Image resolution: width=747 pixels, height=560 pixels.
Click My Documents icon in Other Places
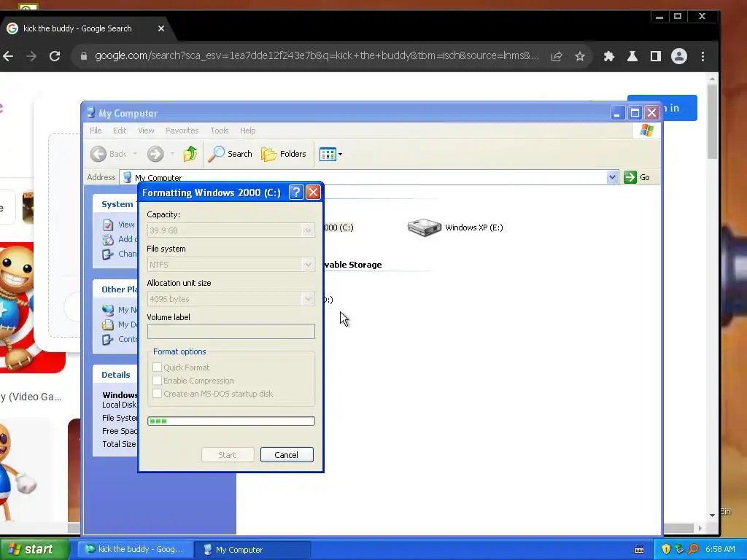point(108,324)
